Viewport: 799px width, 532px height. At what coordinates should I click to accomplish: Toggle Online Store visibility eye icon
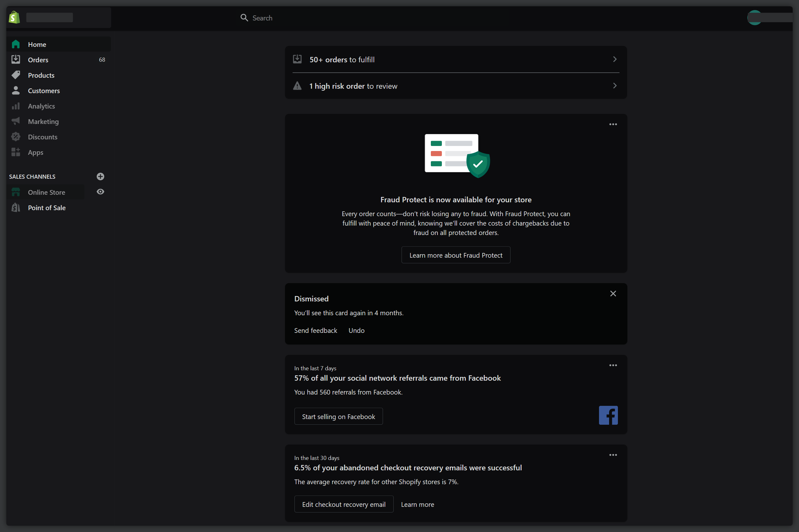tap(100, 192)
